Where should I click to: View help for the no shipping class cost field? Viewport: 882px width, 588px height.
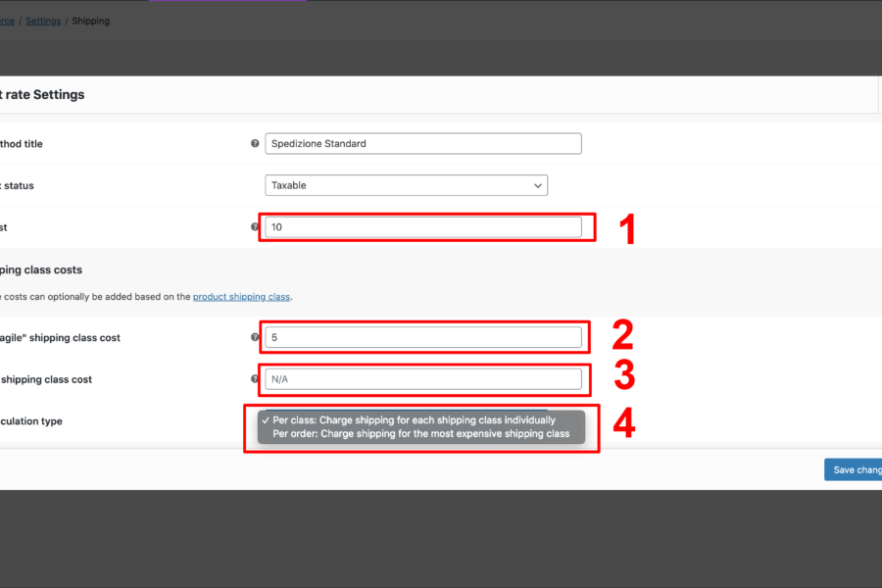coord(255,378)
